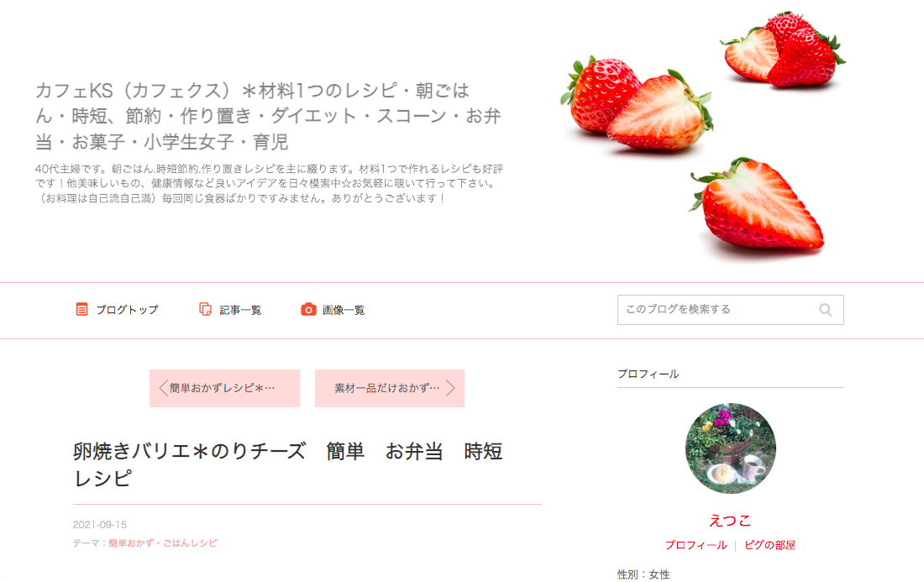Click the ブログトップ document icon

click(82, 309)
